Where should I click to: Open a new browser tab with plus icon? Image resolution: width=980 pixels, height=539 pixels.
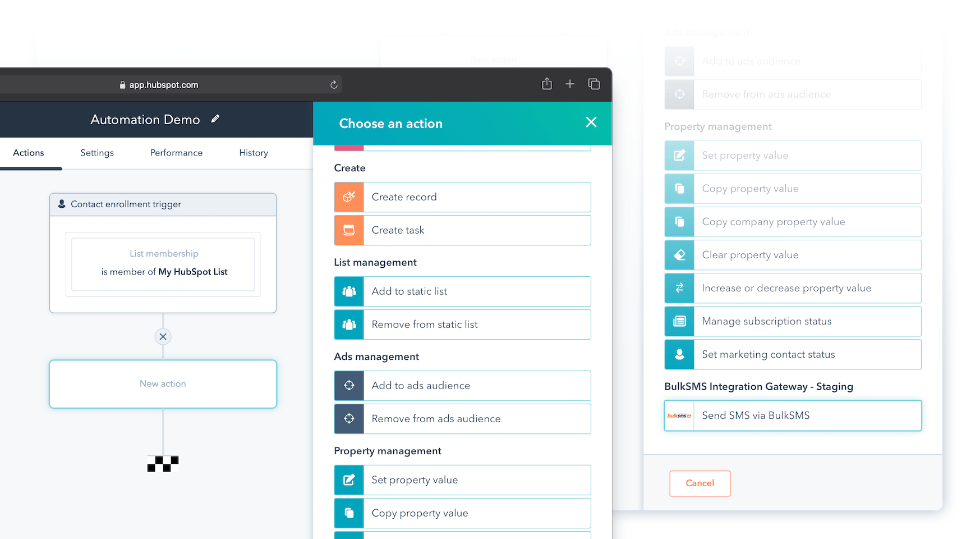click(x=570, y=84)
